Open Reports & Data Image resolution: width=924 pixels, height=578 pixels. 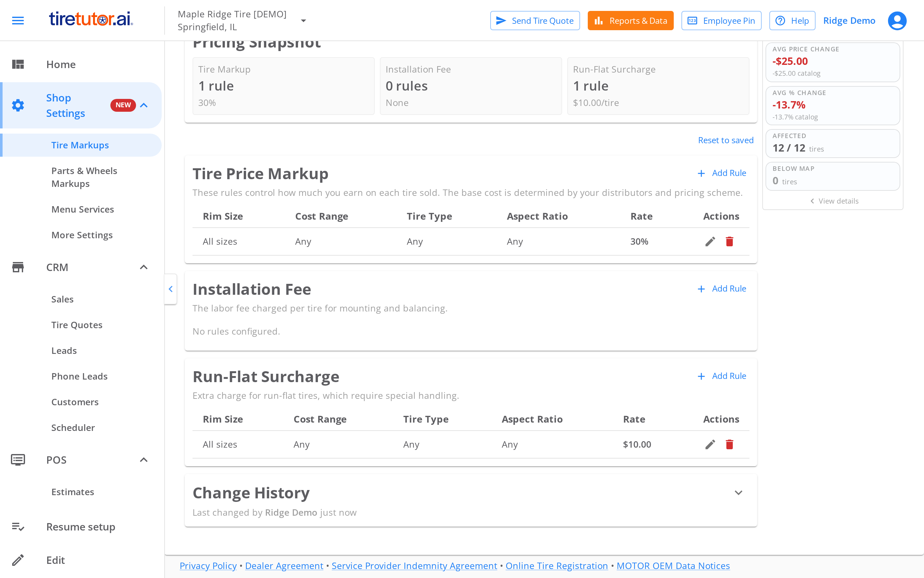[630, 21]
